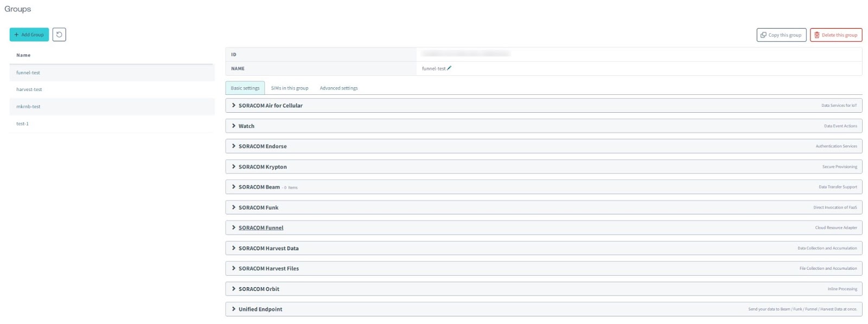The height and width of the screenshot is (324, 868).
Task: Click the Secure Provisioning label
Action: tap(840, 167)
